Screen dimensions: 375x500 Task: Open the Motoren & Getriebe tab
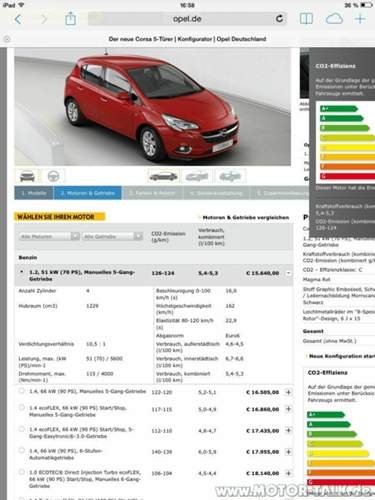[x=88, y=193]
